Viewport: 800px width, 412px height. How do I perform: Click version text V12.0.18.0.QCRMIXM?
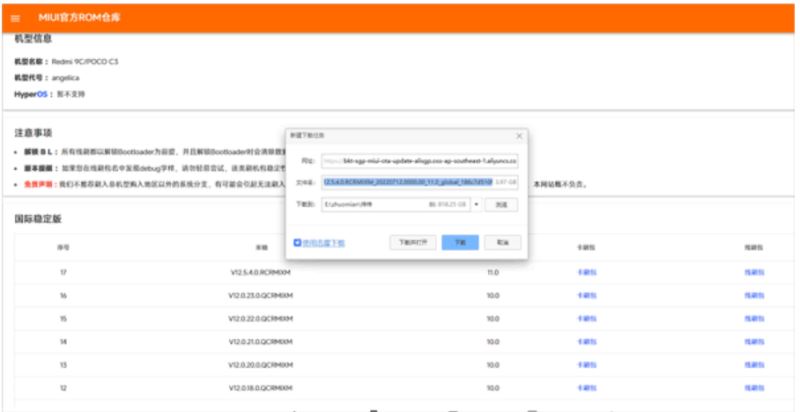(x=260, y=388)
